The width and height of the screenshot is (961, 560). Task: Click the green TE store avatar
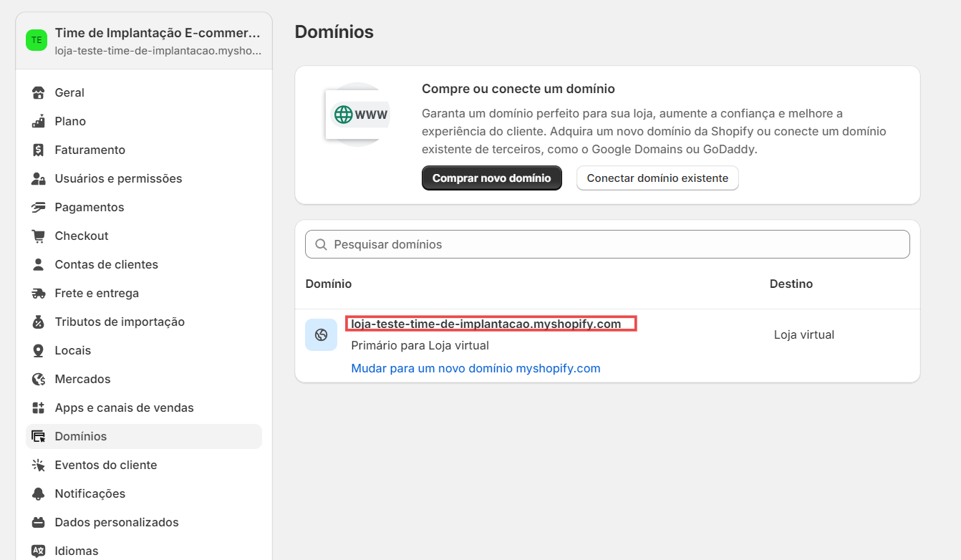pyautogui.click(x=37, y=40)
